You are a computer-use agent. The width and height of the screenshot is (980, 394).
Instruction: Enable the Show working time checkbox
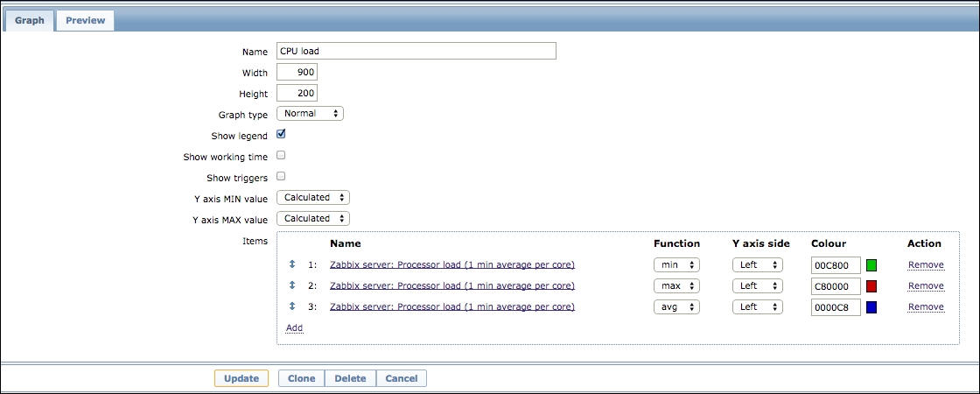[282, 156]
